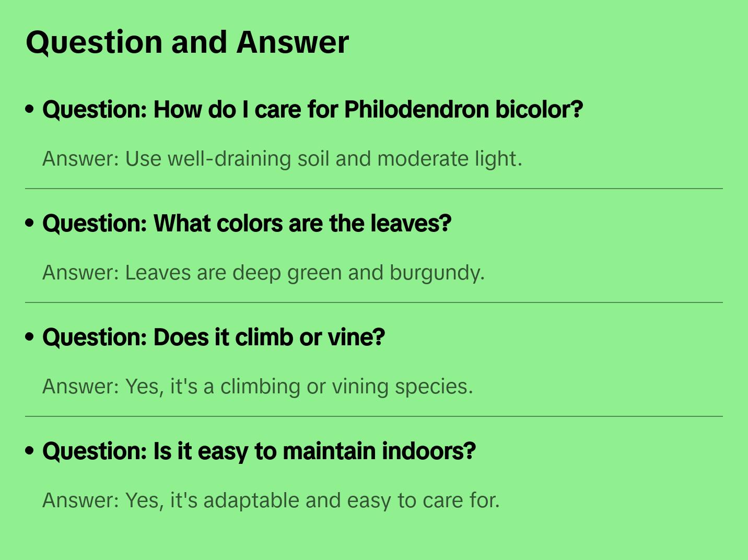
Task: Click the climbing or vining species answer
Action: [x=258, y=387]
